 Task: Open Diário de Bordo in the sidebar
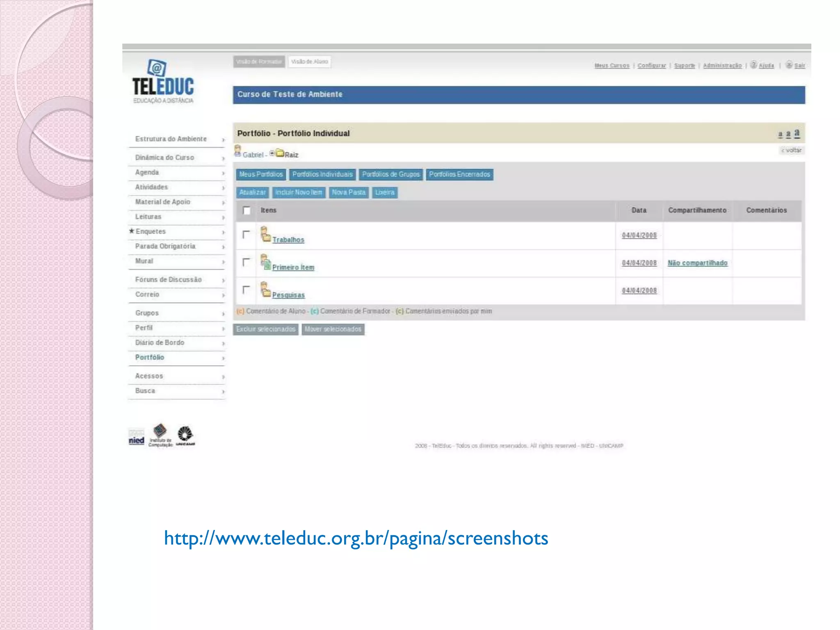point(160,342)
